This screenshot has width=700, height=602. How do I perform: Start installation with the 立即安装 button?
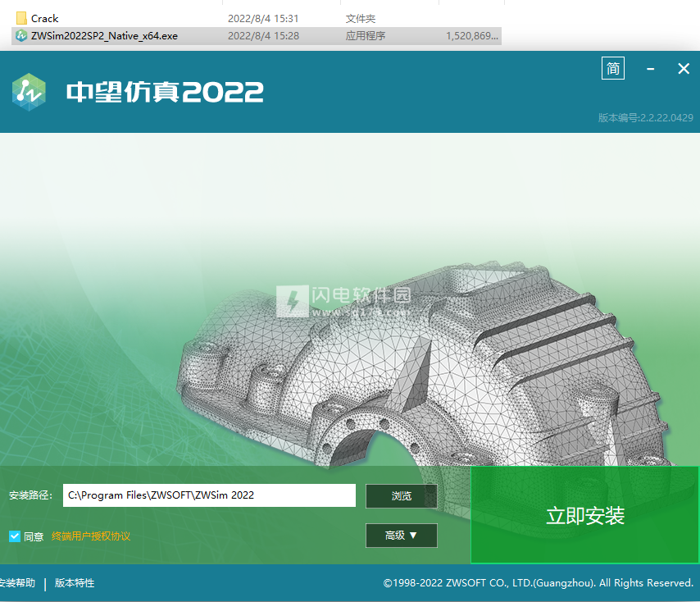point(584,515)
